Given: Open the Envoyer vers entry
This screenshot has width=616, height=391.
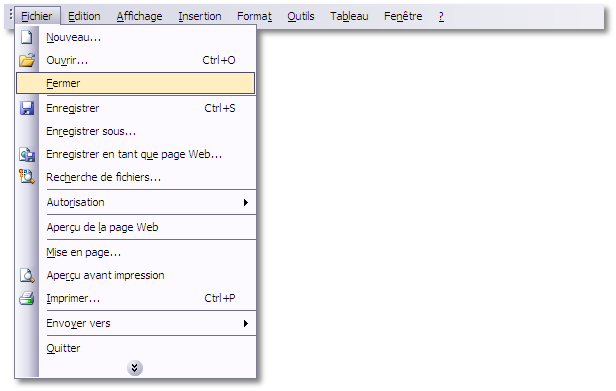Looking at the screenshot, I should 136,323.
